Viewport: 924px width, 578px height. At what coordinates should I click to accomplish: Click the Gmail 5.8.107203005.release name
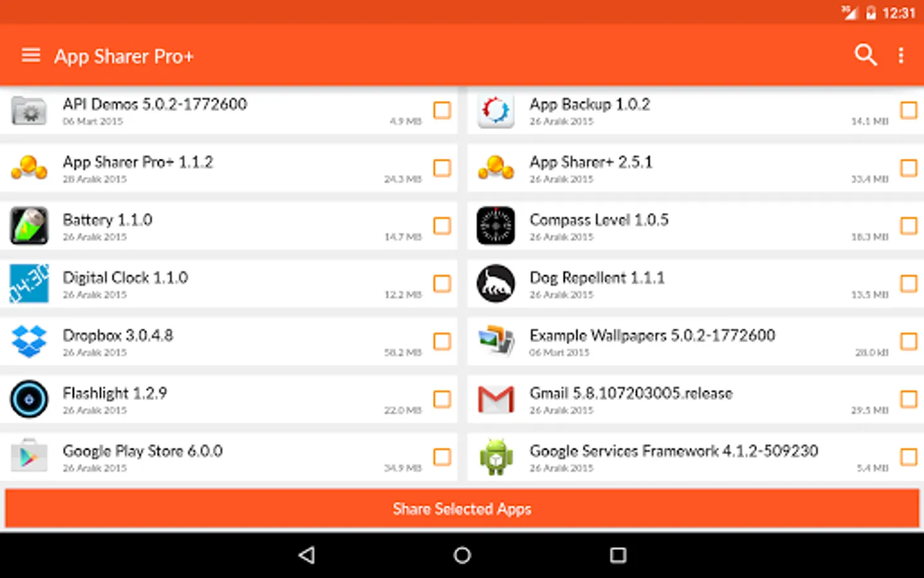point(631,393)
